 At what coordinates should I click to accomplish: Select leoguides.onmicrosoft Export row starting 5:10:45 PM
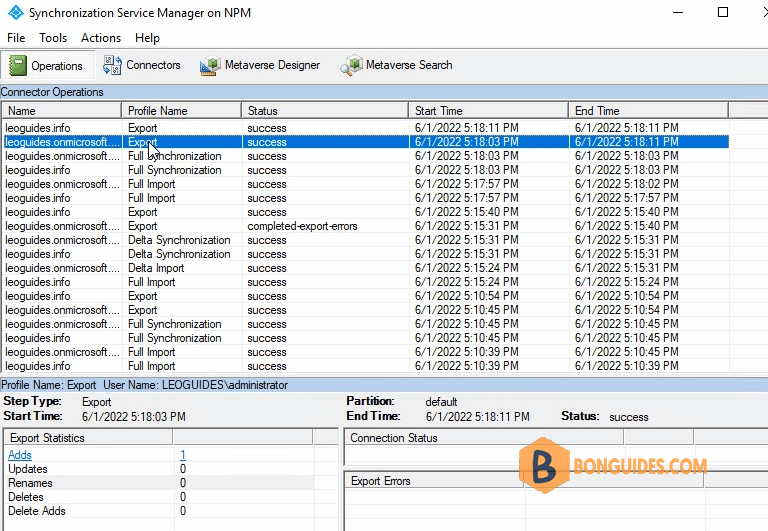(366, 310)
